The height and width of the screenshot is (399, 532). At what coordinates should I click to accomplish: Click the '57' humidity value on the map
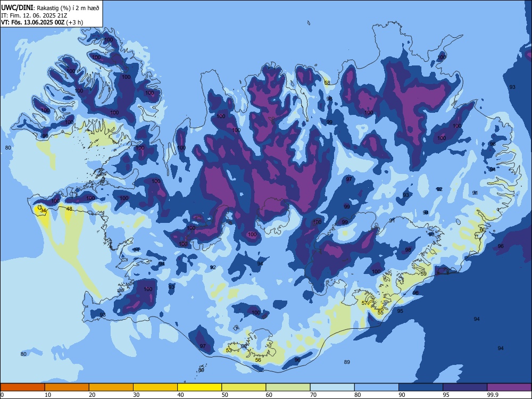pyautogui.click(x=364, y=303)
